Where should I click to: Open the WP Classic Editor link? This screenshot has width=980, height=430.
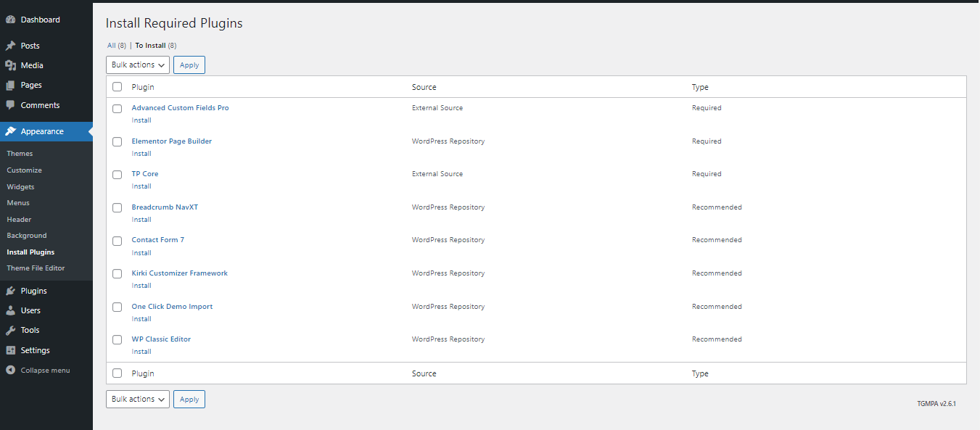pos(161,339)
